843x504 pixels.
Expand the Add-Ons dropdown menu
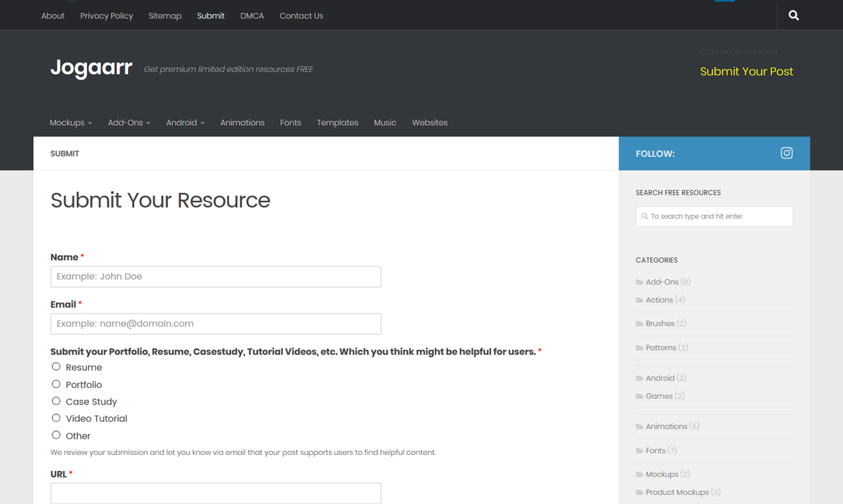[129, 123]
